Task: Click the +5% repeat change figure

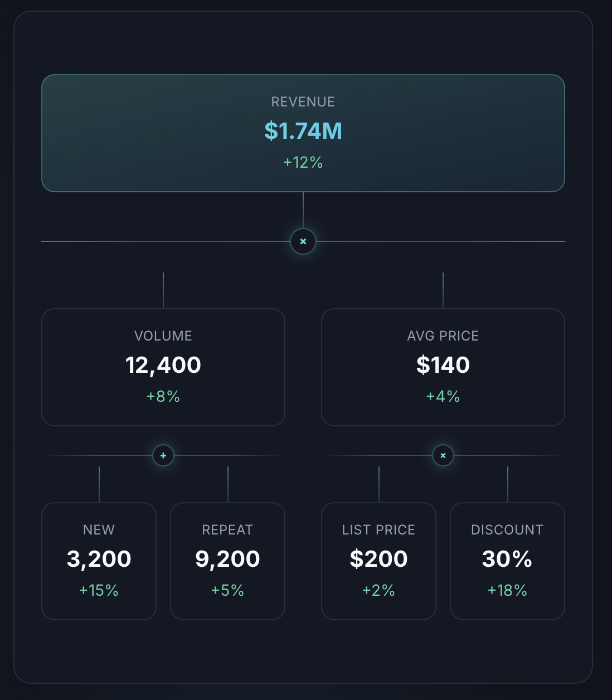Action: click(x=227, y=590)
